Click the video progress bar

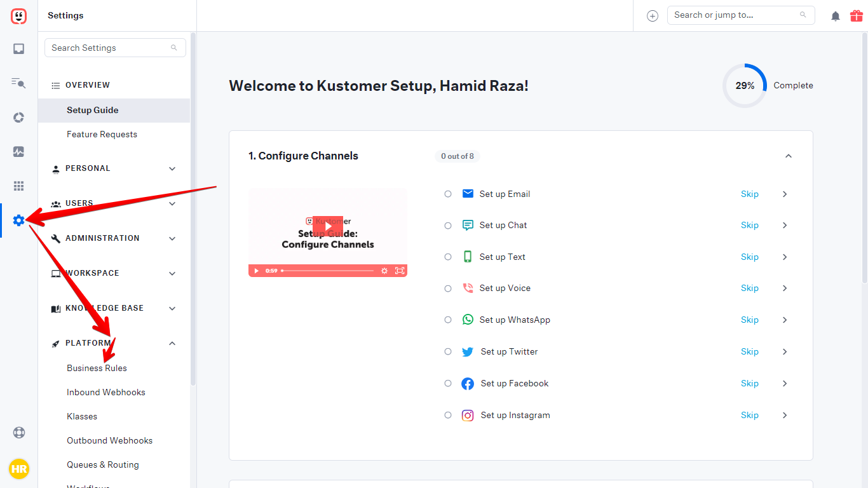click(x=328, y=271)
